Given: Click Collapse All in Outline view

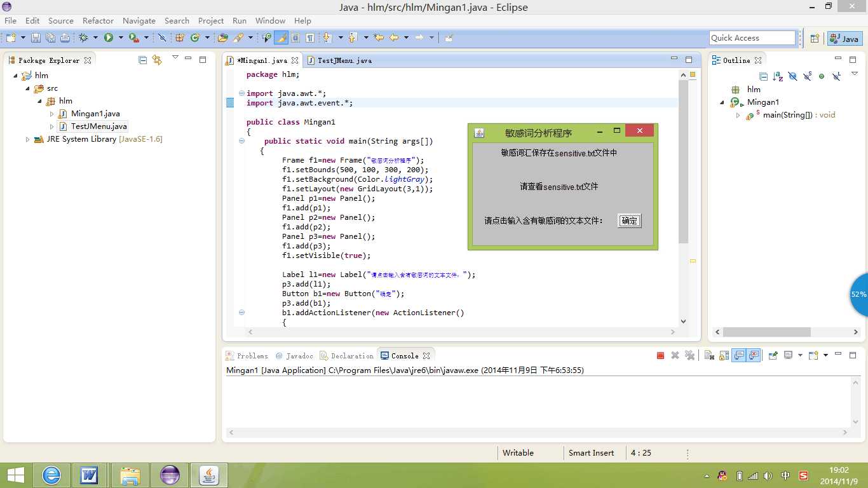Looking at the screenshot, I should tap(763, 76).
